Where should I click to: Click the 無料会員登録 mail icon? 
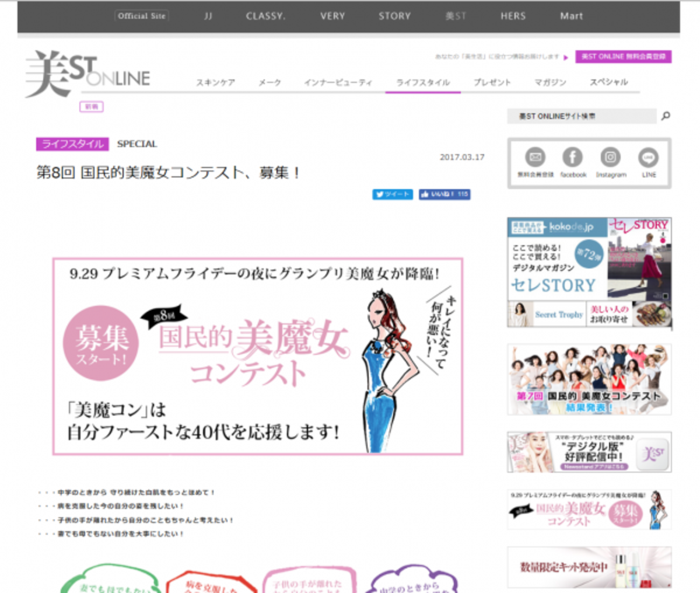pos(534,159)
